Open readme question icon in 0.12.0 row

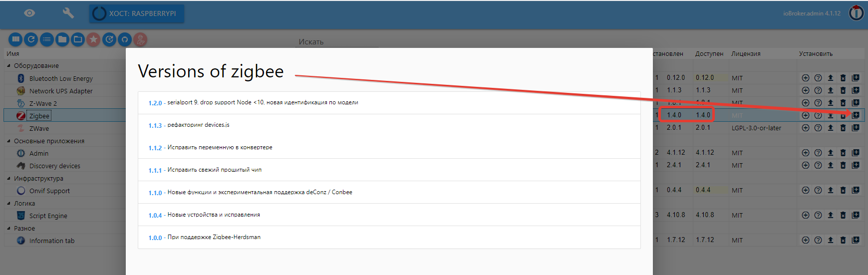(x=818, y=78)
